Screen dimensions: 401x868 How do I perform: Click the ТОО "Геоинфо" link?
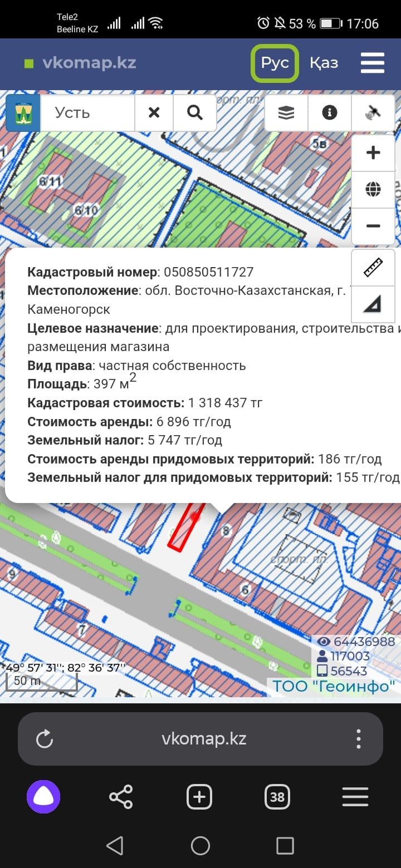click(x=334, y=686)
